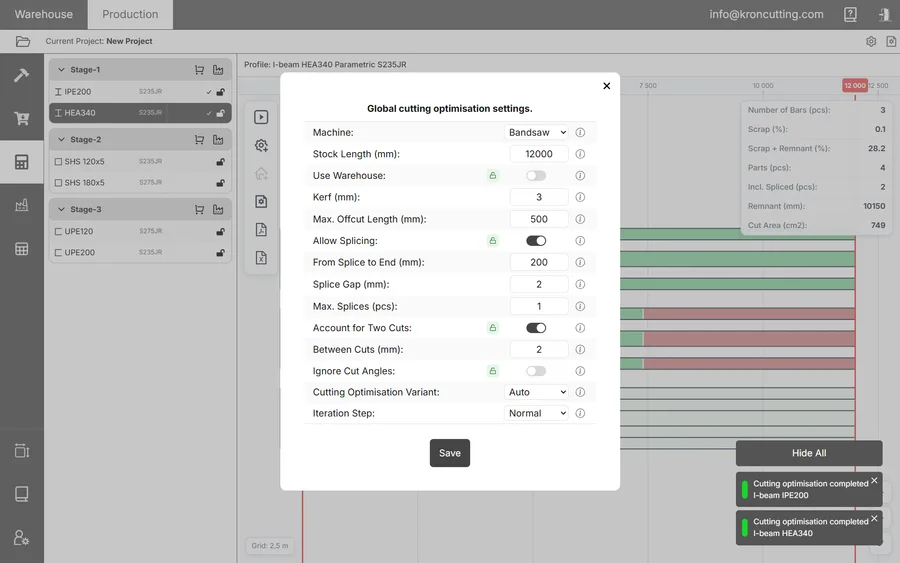The height and width of the screenshot is (563, 900).
Task: Run optimisation with the play icon
Action: (x=261, y=117)
